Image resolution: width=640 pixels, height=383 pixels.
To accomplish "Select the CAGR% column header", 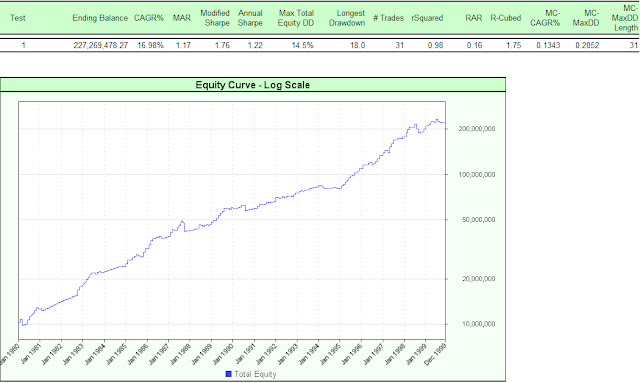I will (x=149, y=18).
